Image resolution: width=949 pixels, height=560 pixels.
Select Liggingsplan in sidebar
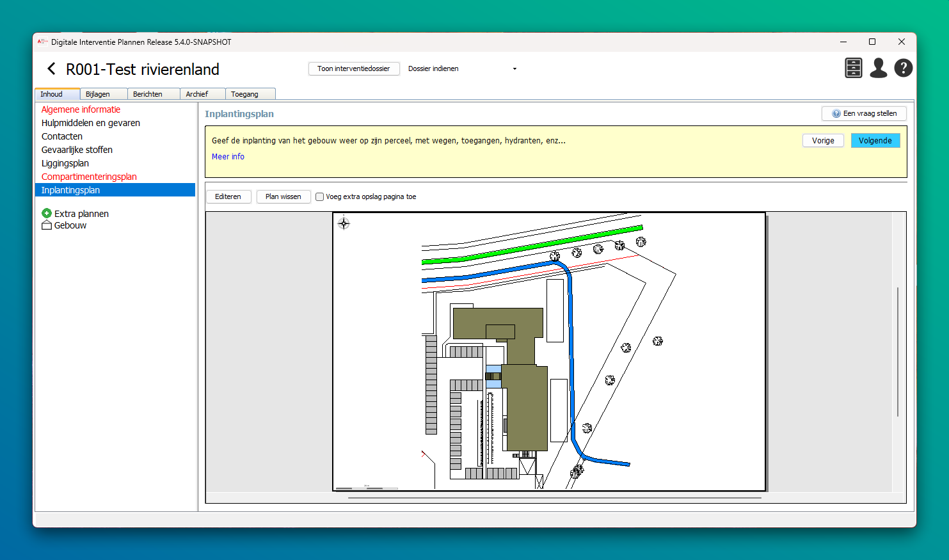point(115,163)
